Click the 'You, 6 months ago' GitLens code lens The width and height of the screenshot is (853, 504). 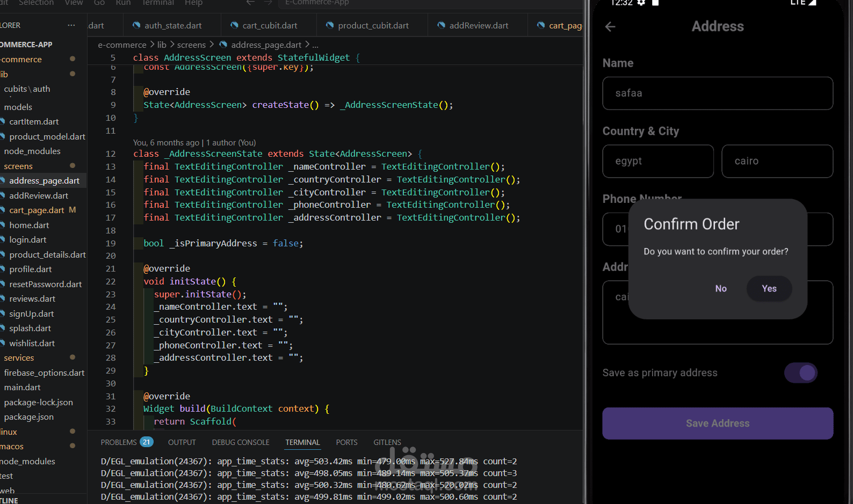pos(166,143)
